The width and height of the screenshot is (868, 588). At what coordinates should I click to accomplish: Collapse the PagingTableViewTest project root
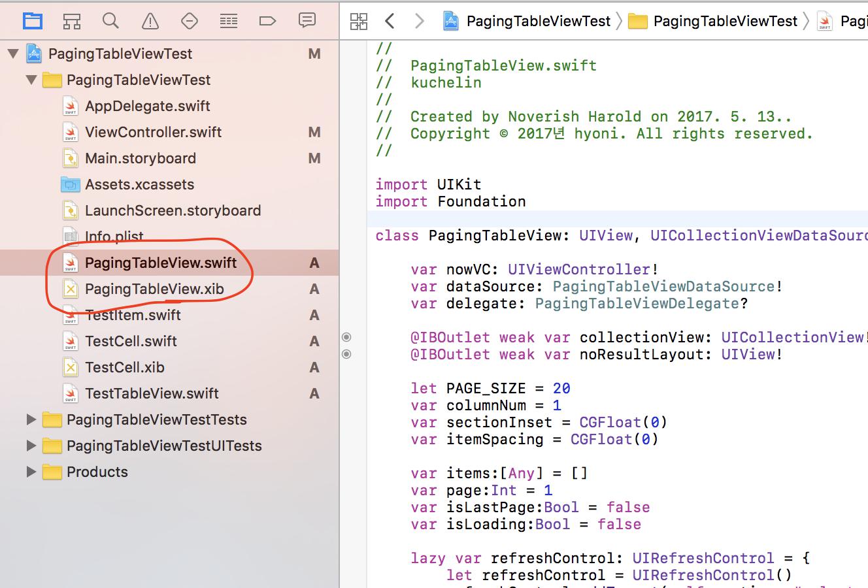click(x=13, y=54)
